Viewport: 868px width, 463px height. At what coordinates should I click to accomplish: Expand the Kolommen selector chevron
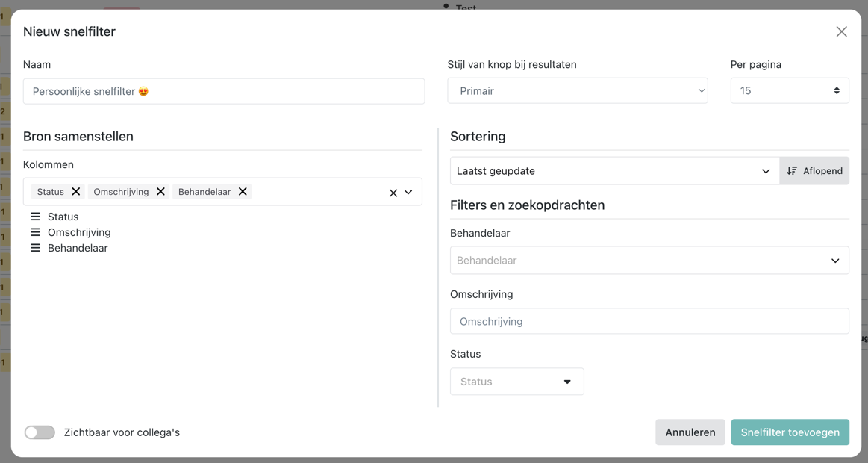tap(408, 192)
